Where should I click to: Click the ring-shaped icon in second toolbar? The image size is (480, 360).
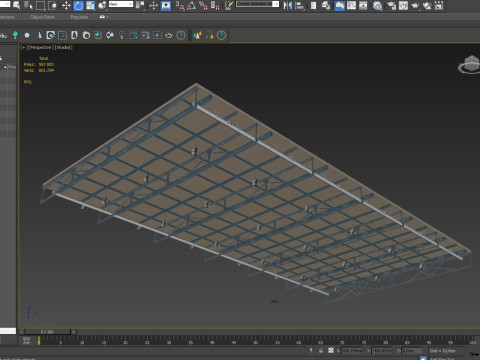coord(86,35)
